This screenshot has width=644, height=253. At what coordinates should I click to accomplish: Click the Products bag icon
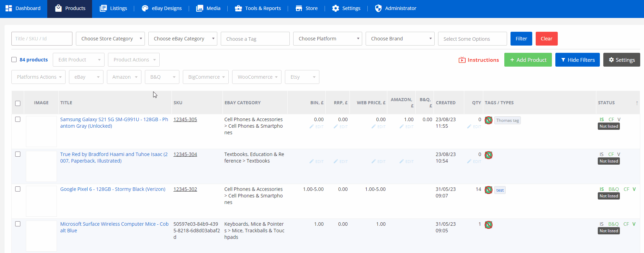click(59, 8)
